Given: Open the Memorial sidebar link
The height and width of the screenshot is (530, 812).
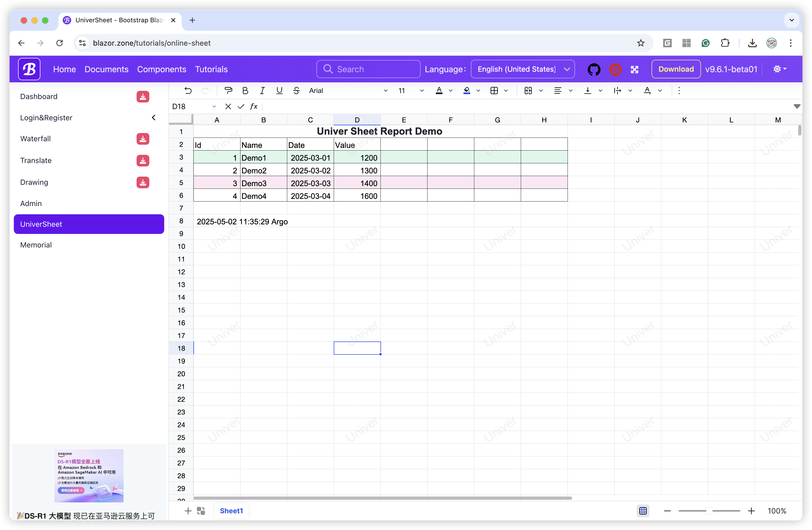Looking at the screenshot, I should point(36,245).
